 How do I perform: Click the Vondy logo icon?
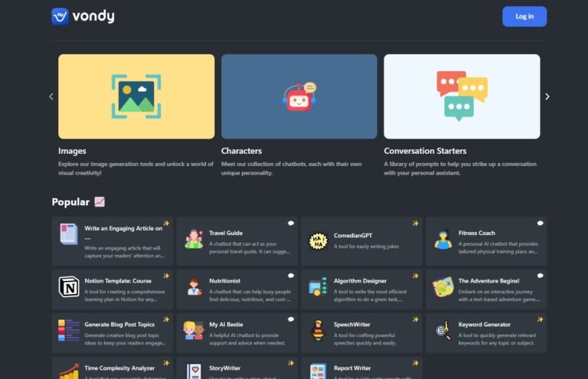point(60,16)
